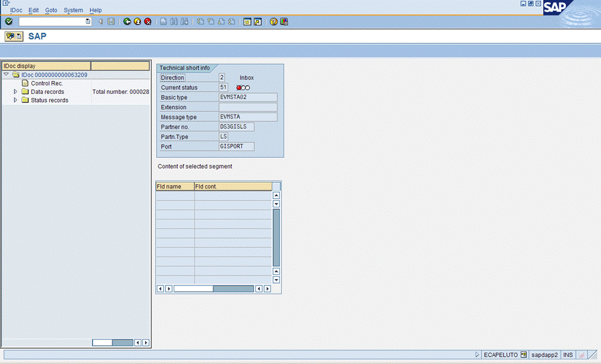Viewport: 601px width, 364px height.
Task: Open the Customize Local Layout icon
Action: pyautogui.click(x=284, y=22)
